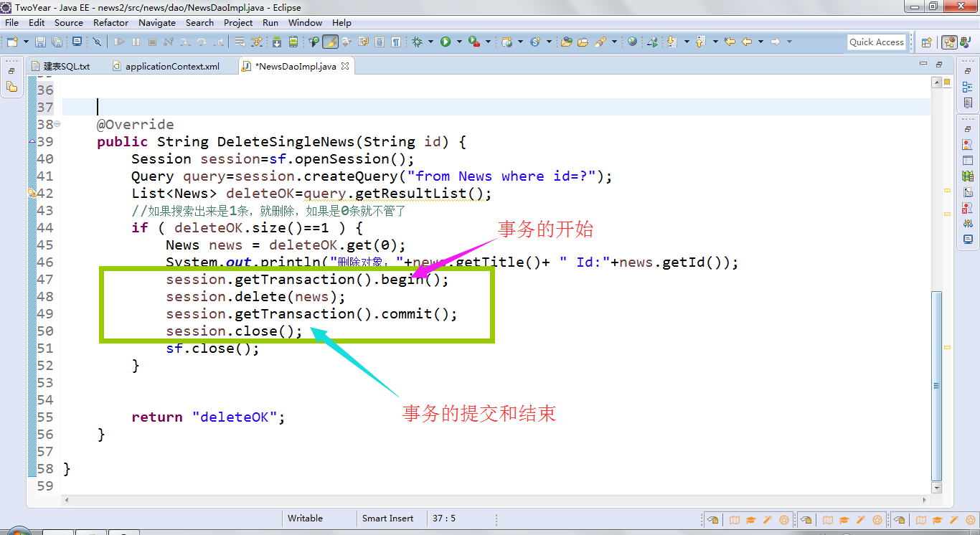980x535 pixels.
Task: Open the New wizard dropdown arrow
Action: [x=26, y=42]
